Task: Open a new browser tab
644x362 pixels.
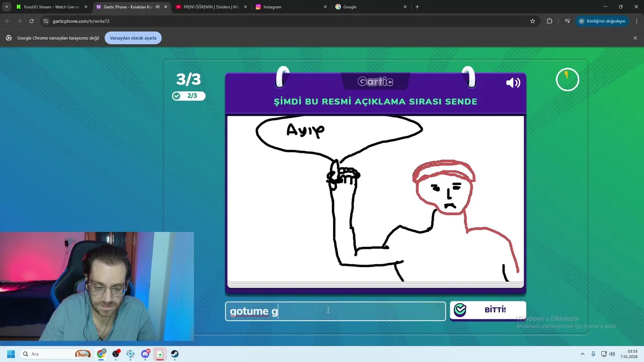Action: 417,7
